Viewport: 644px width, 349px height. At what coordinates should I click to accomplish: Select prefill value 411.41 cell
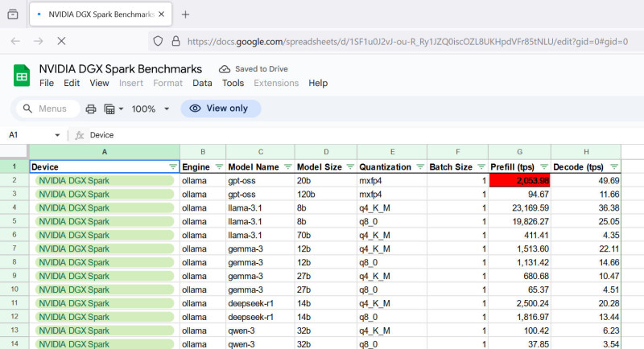point(519,235)
